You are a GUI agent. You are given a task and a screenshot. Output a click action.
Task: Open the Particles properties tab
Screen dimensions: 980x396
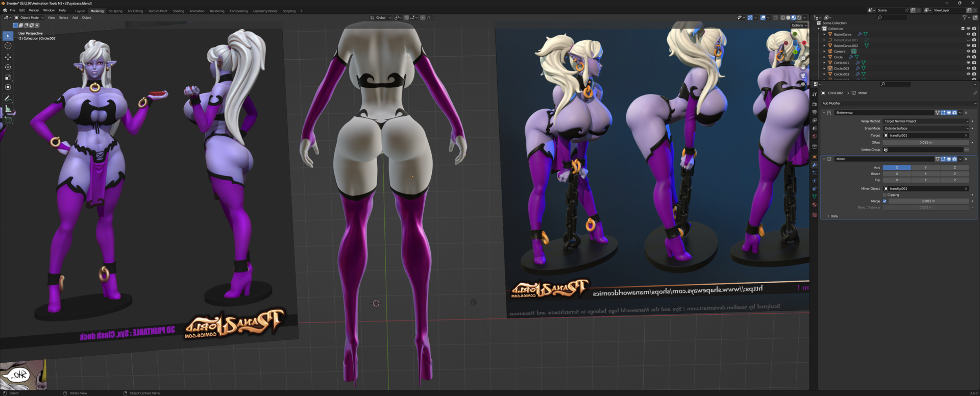pyautogui.click(x=815, y=173)
